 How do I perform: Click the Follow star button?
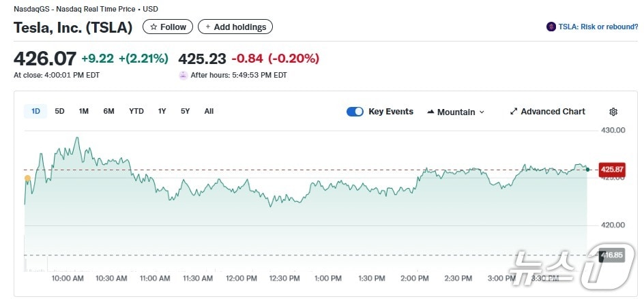tap(167, 27)
